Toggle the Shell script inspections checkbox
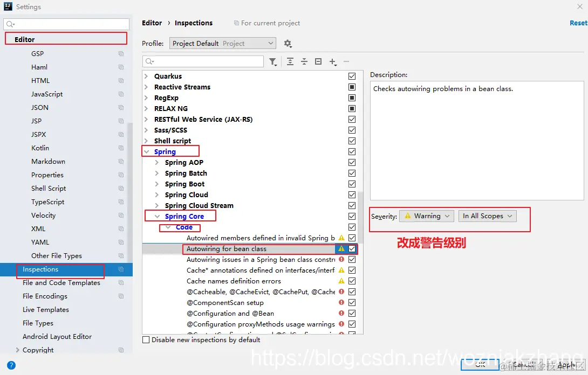The width and height of the screenshot is (588, 375). (x=352, y=141)
